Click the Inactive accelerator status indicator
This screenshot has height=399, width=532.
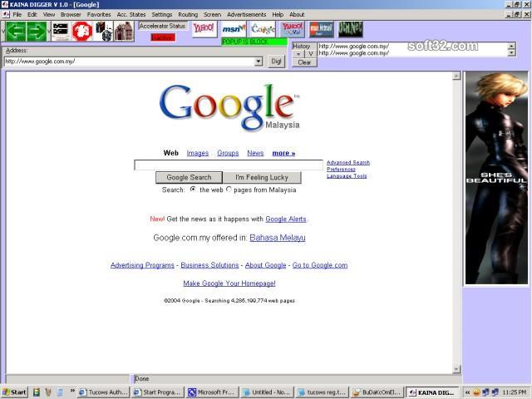tap(163, 37)
